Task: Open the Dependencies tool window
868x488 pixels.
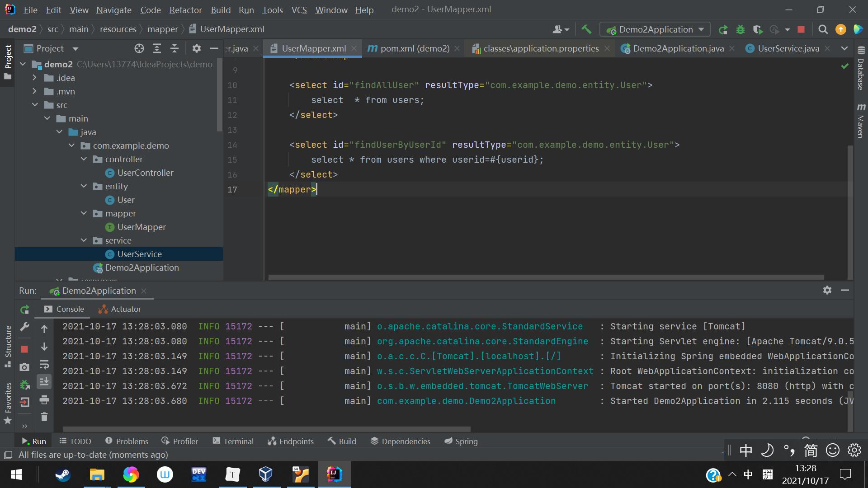Action: click(400, 441)
